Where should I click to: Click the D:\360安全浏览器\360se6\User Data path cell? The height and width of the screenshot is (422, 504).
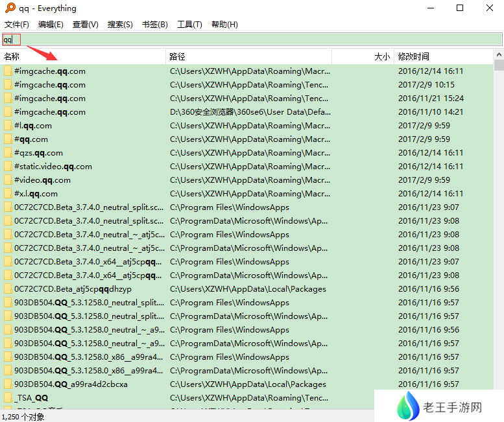[x=250, y=111]
